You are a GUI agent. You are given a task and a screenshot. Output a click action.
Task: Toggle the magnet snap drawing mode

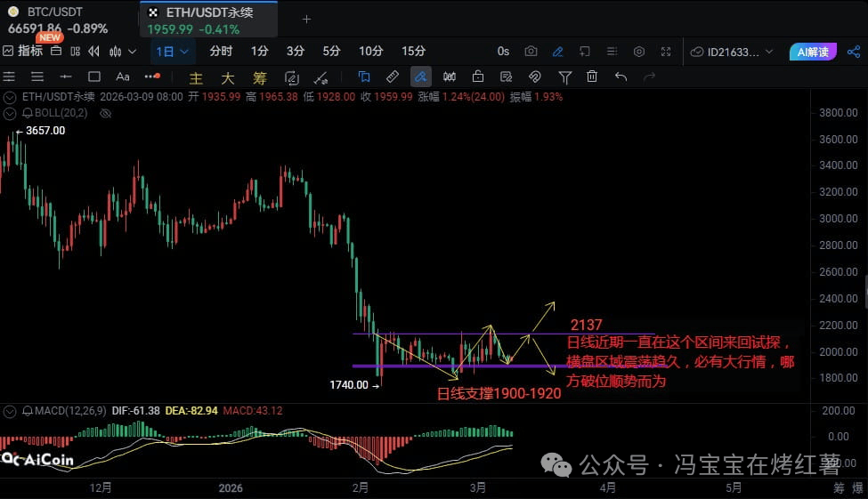tap(535, 76)
